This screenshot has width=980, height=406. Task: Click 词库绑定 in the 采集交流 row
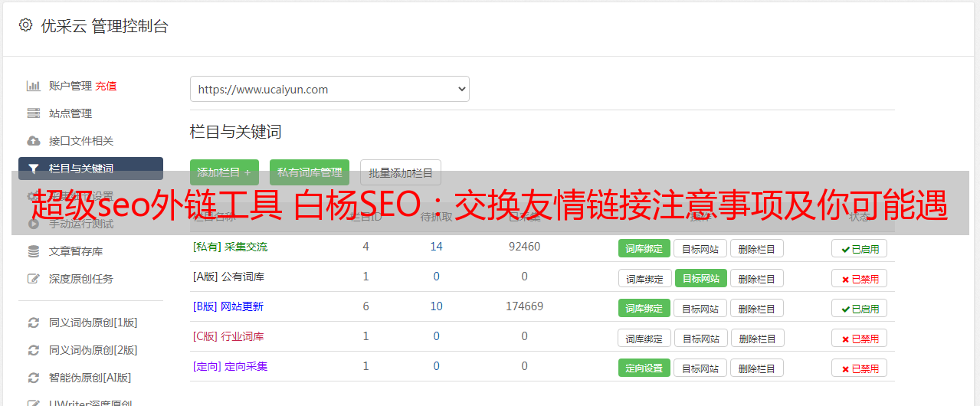[x=644, y=248]
